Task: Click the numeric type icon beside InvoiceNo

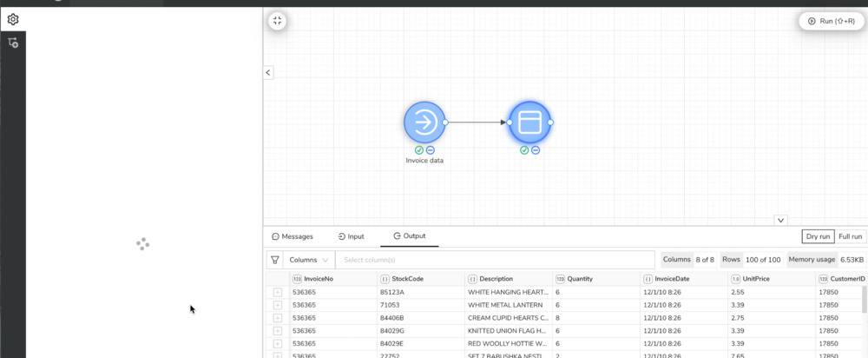Action: pos(297,279)
